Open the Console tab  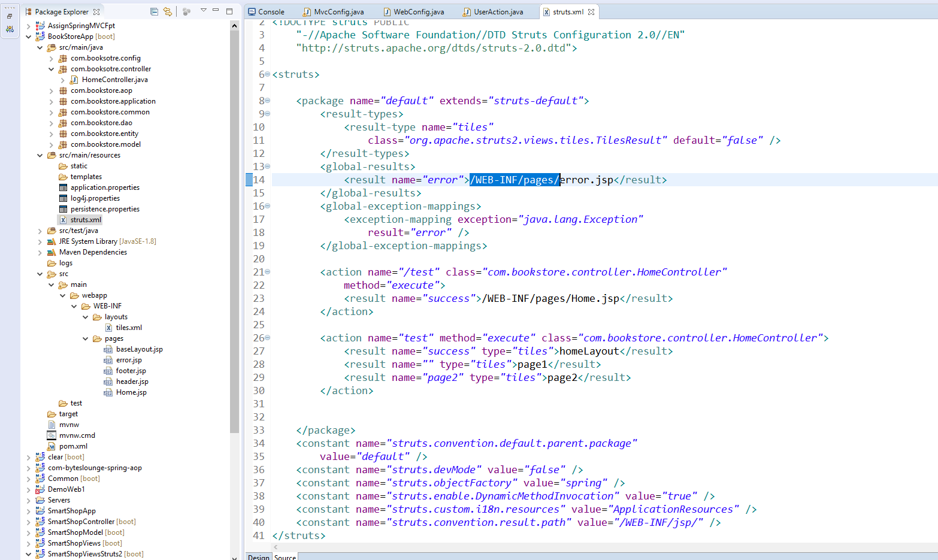pos(271,12)
